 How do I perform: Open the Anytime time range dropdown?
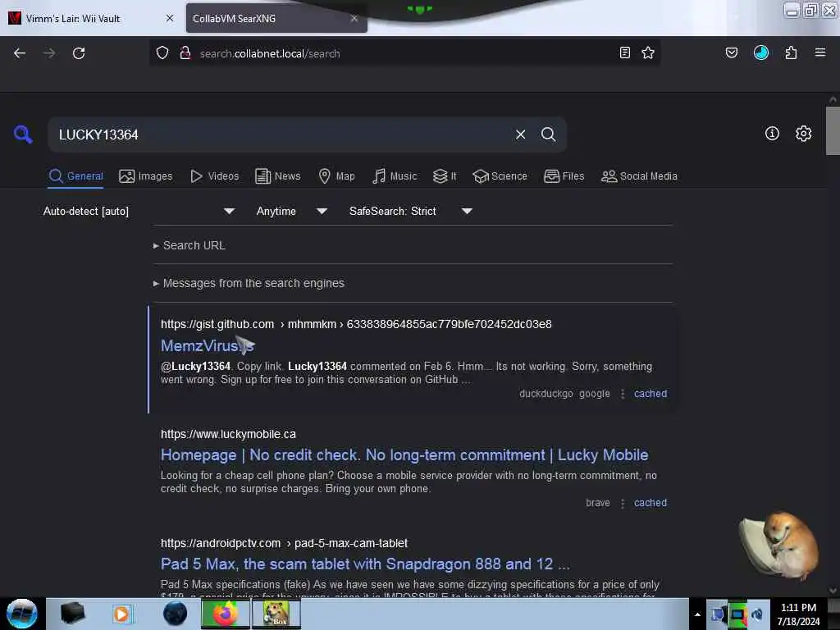point(291,211)
